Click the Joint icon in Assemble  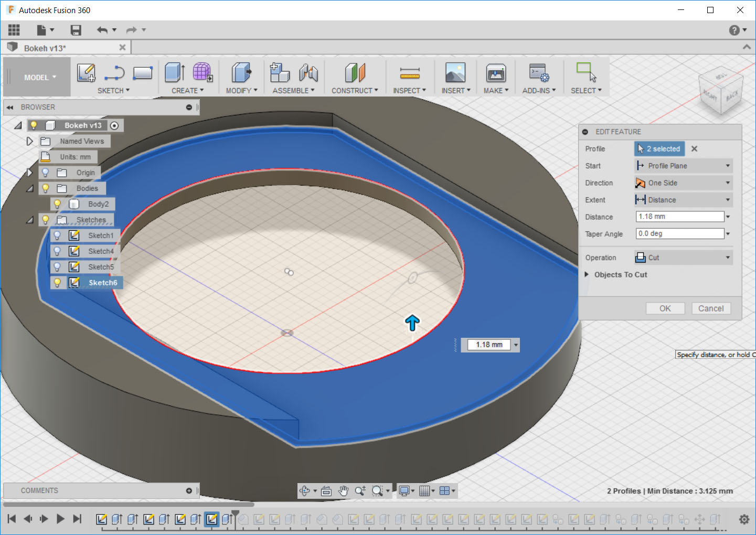308,73
